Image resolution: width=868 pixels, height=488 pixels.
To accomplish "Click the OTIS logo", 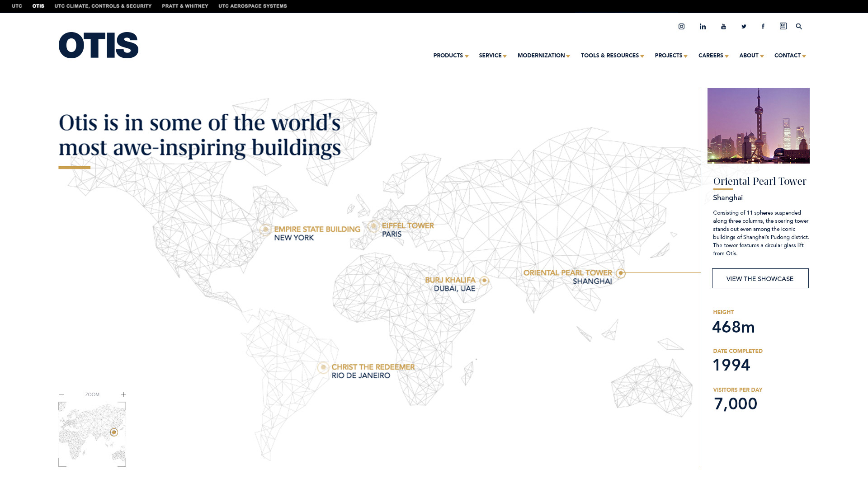I will click(x=99, y=45).
